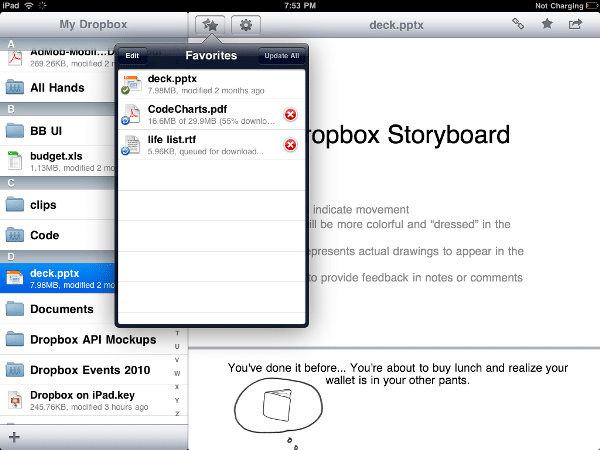
Task: Tap Edit in Favorites popover
Action: pyautogui.click(x=132, y=55)
